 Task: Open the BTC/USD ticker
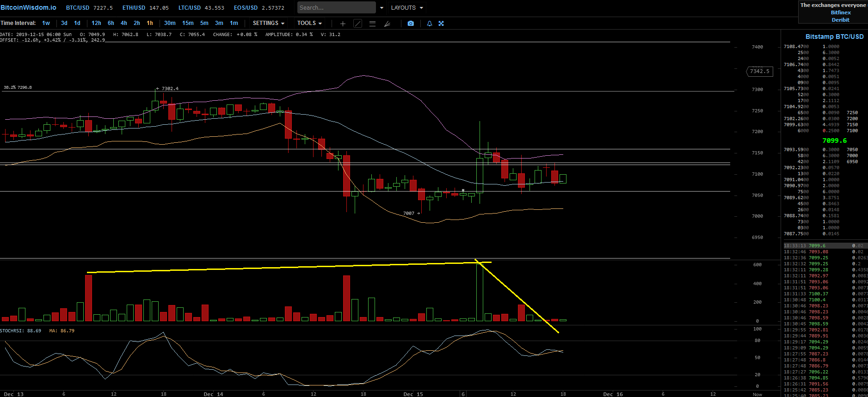click(89, 8)
